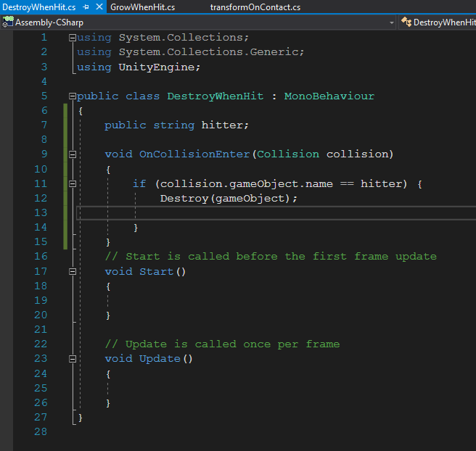Click 'DestroyWhenHit' class name in code
476x451 pixels.
click(216, 96)
